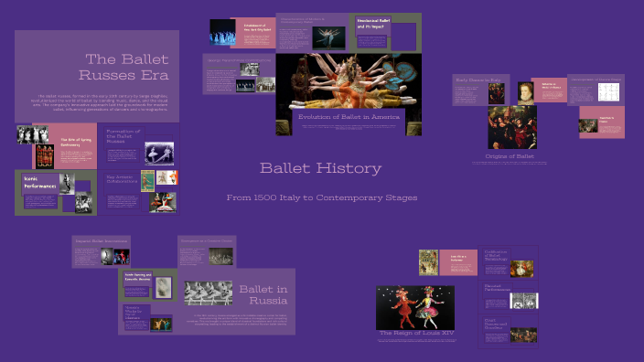Open the 'Early Dance in Italy' heading
The width and height of the screenshot is (644, 362).
pyautogui.click(x=478, y=80)
